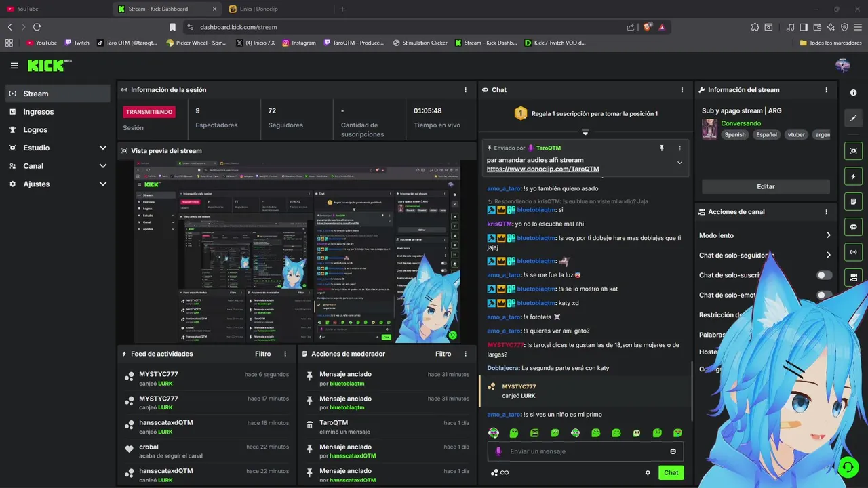
Task: Open the user avatar in the Kick header
Action: [842, 66]
